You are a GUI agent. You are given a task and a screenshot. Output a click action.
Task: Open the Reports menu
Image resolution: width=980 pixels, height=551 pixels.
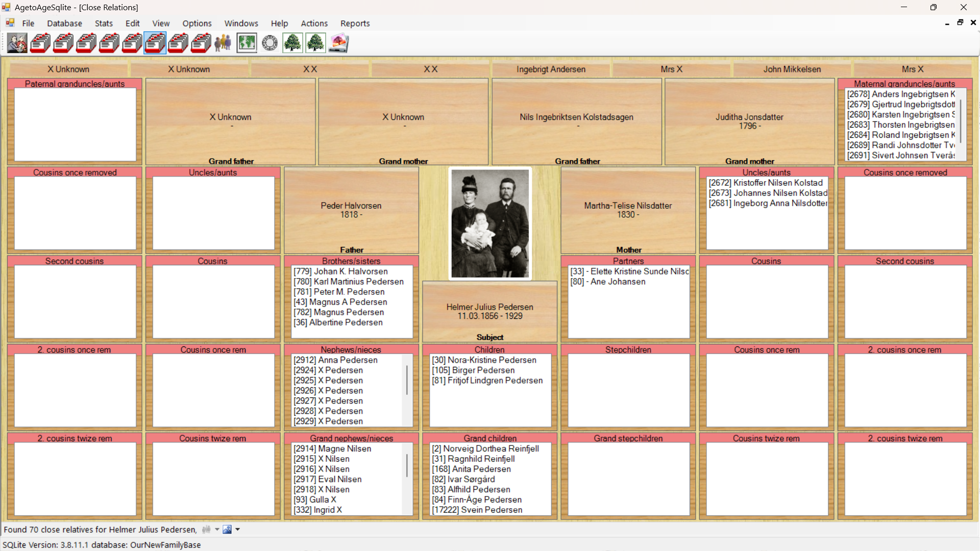coord(355,23)
